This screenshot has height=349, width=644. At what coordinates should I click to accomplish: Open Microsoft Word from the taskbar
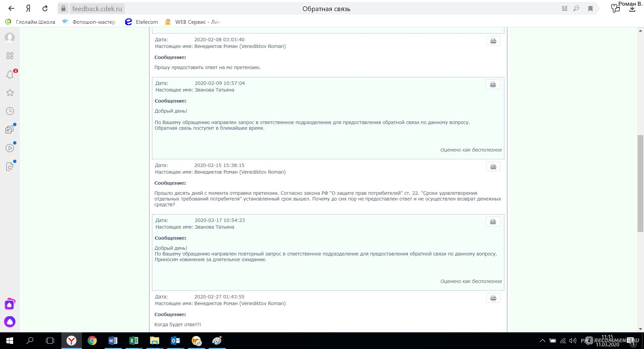113,341
